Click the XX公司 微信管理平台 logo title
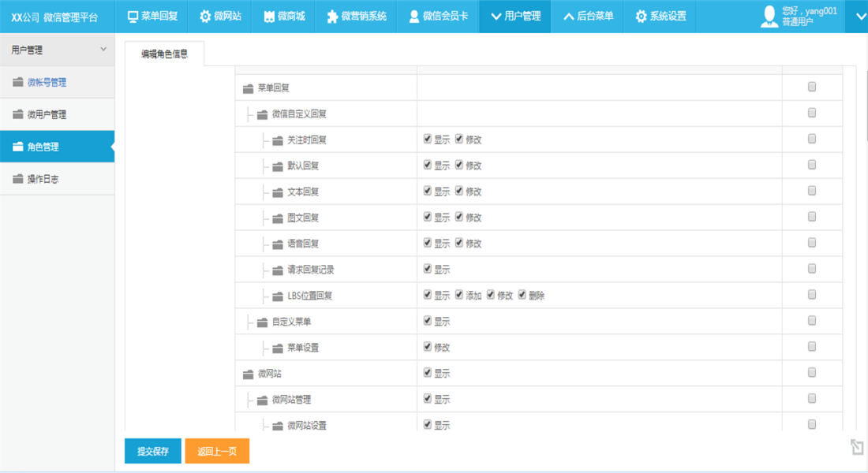This screenshot has height=473, width=868. pos(54,17)
